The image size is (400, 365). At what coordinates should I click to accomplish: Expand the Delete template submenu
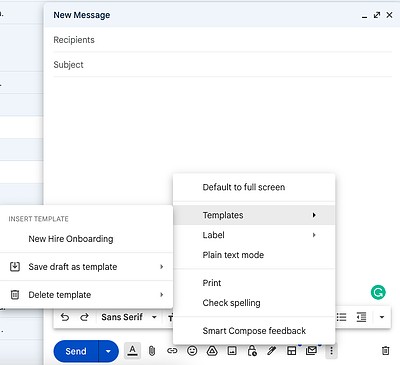click(86, 295)
